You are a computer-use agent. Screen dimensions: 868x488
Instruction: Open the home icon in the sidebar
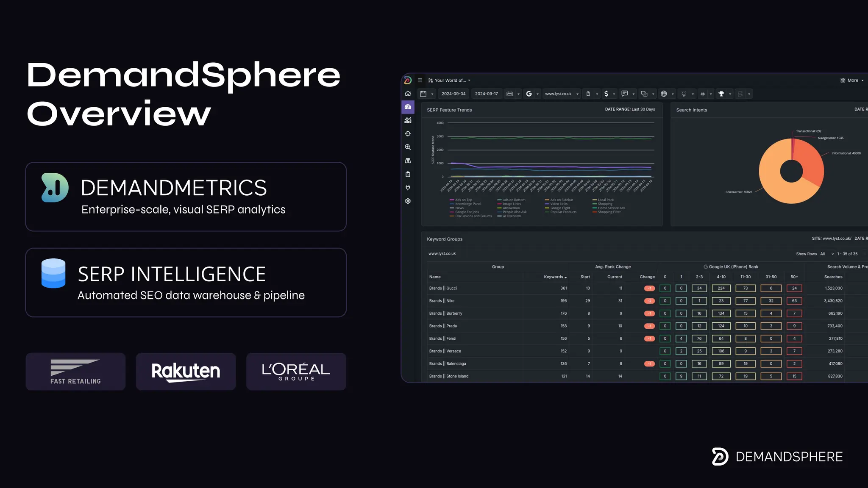tap(408, 94)
